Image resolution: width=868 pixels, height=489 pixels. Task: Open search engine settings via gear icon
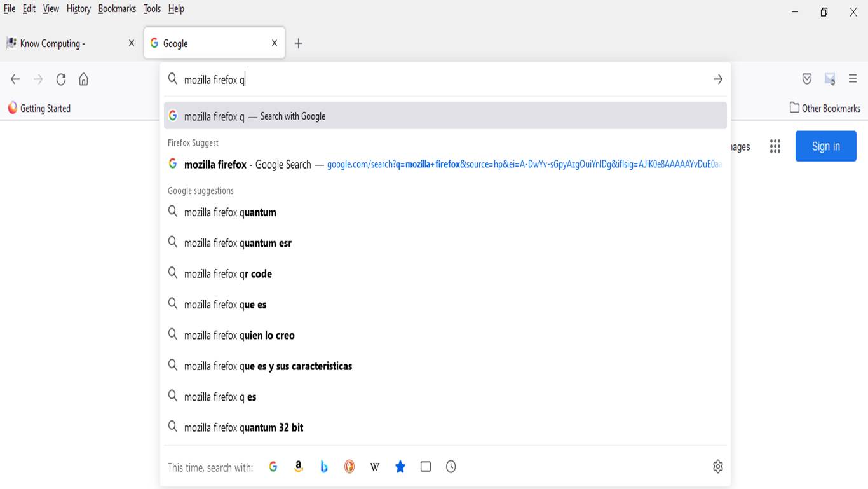tap(717, 467)
